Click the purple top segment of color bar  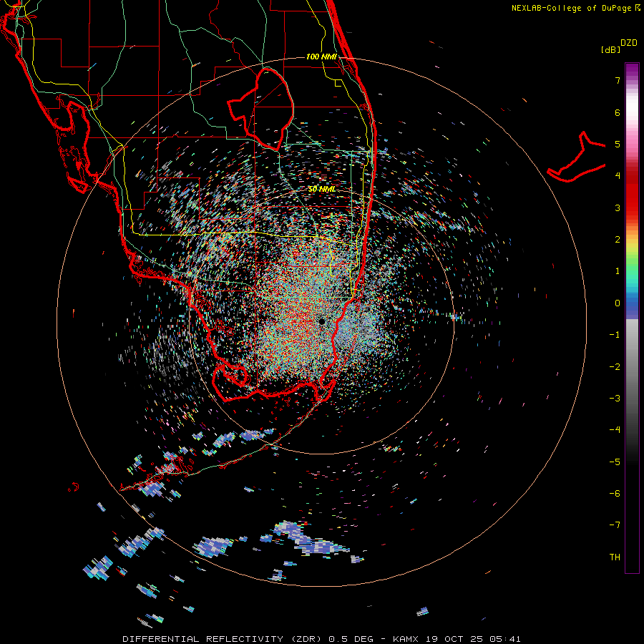coord(632,71)
